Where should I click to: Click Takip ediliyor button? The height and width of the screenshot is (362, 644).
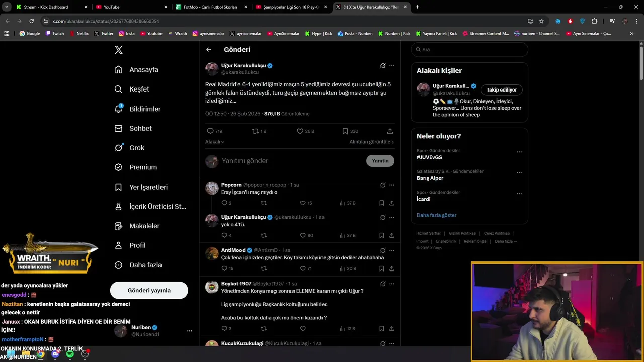point(502,90)
